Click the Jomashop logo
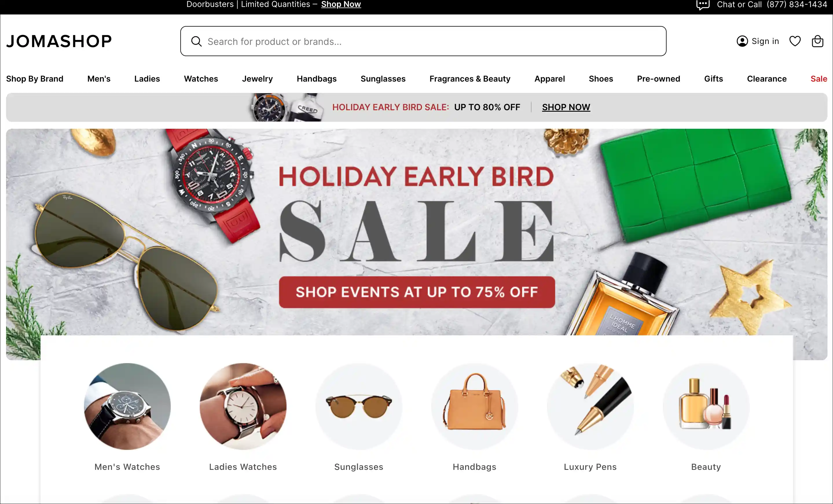This screenshot has height=504, width=833. click(x=59, y=41)
